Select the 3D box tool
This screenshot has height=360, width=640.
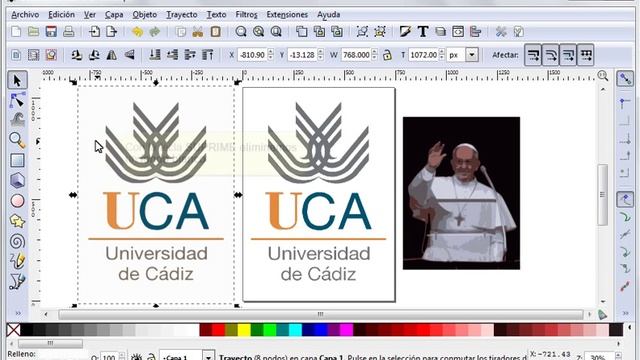click(17, 180)
